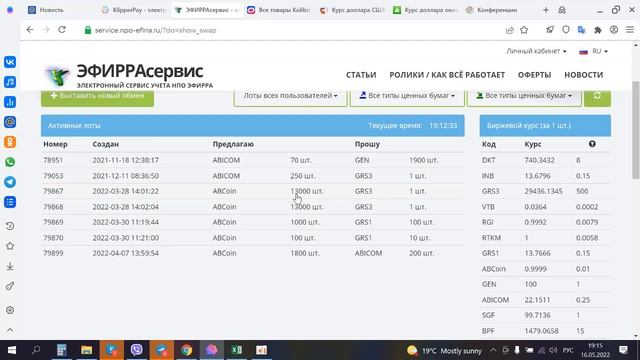Image resolution: width=640 pixels, height=360 pixels.
Task: Switch to the KlipperPay tab
Action: pyautogui.click(x=134, y=10)
